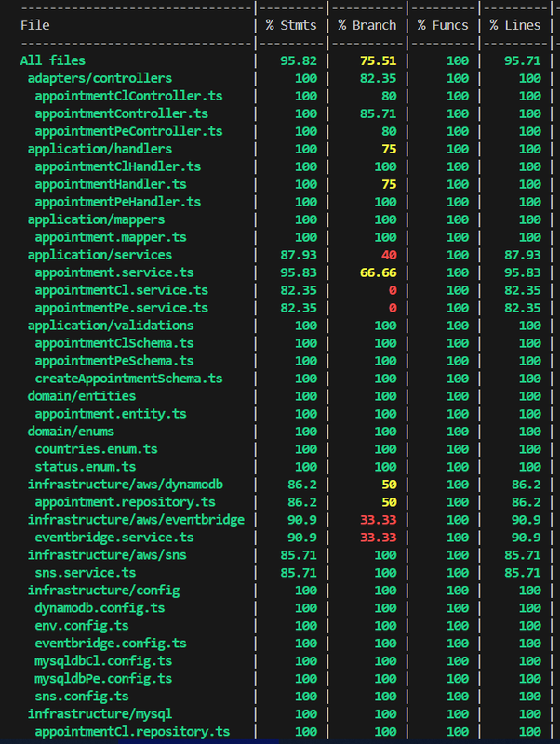Click the domain/entities folder row

pos(82,396)
